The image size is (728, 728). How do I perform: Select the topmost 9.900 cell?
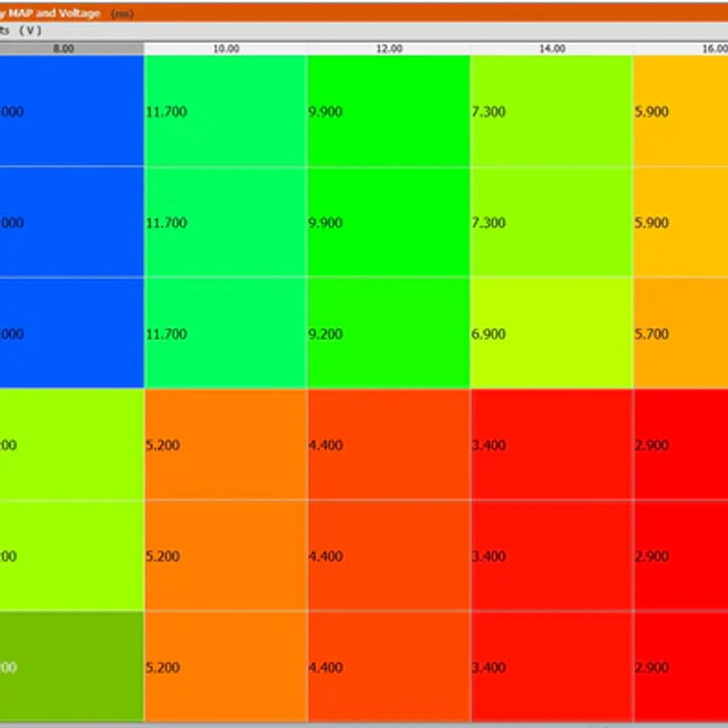(389, 111)
